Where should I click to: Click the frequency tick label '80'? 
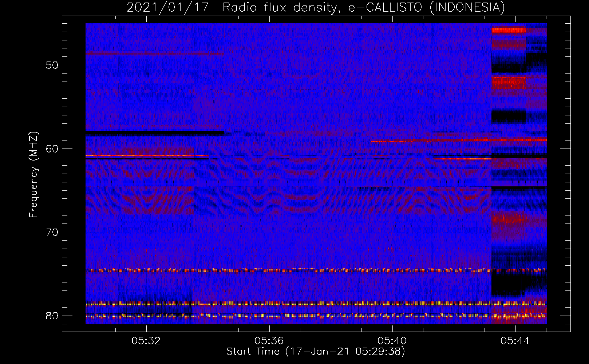[52, 316]
